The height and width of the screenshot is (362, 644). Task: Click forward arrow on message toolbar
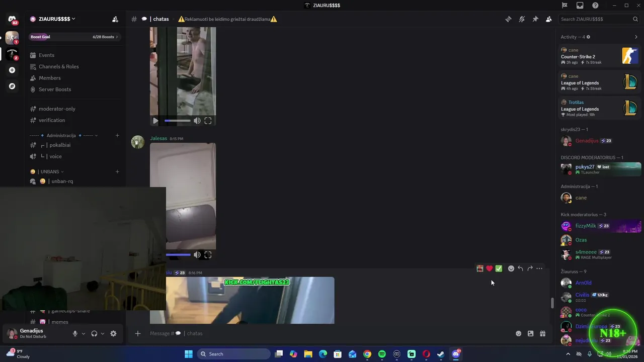point(530,268)
